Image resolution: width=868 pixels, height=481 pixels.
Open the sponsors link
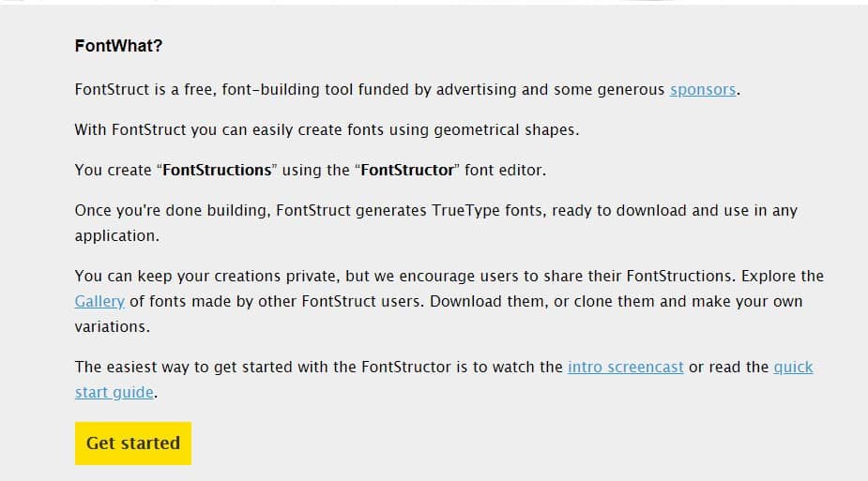pyautogui.click(x=703, y=90)
